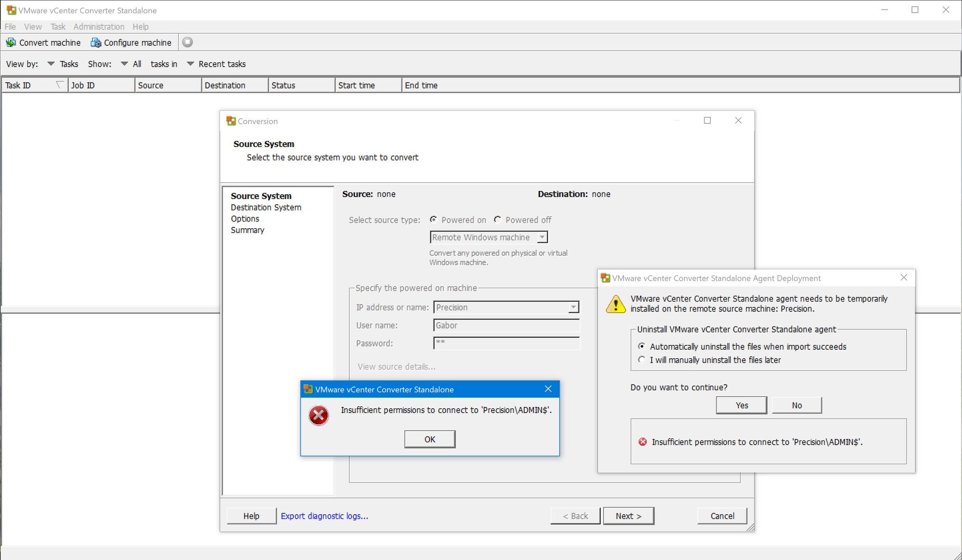
Task: Click Yes to continue agent deployment
Action: (741, 405)
